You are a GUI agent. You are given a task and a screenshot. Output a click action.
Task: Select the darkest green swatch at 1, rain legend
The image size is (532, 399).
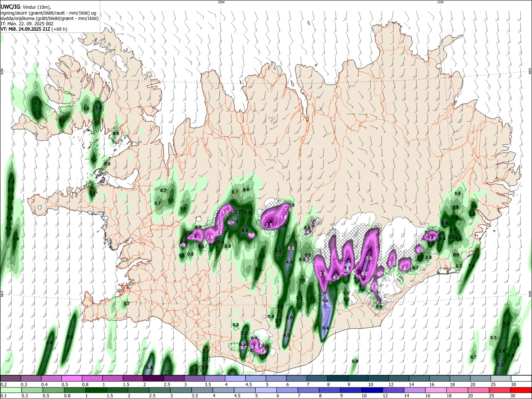[96, 390]
